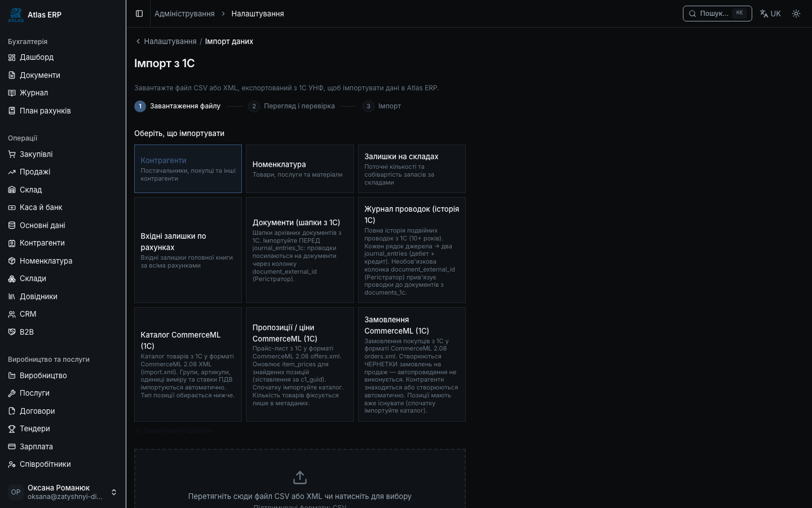
Task: Click the Закупівлі cart icon
Action: pos(12,154)
